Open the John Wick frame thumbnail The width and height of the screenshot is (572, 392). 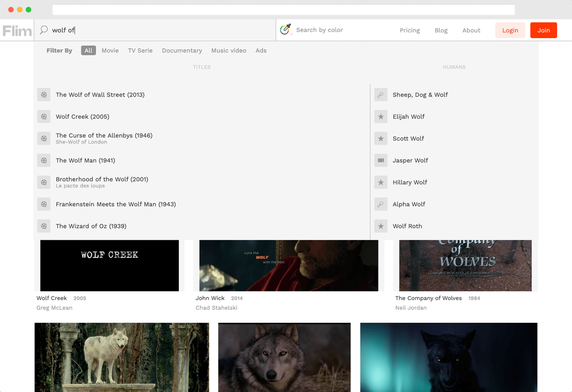tap(289, 266)
